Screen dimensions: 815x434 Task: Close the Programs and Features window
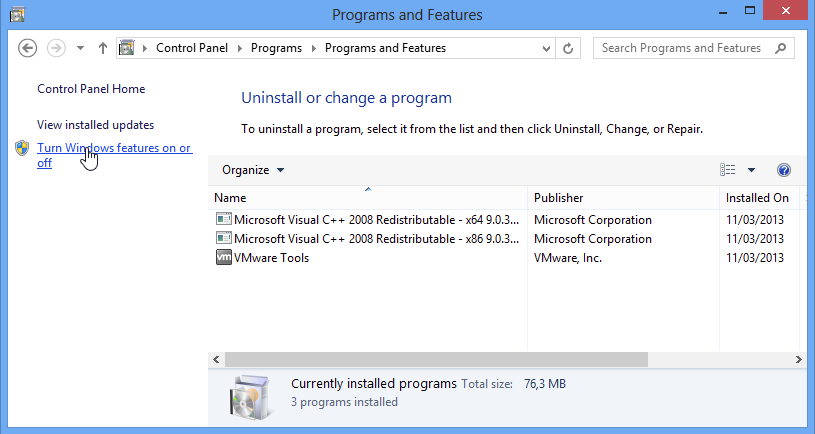pyautogui.click(x=785, y=11)
